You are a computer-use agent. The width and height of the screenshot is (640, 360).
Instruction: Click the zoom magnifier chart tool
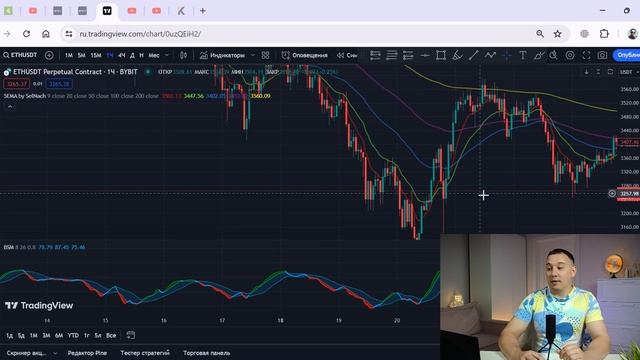553,55
